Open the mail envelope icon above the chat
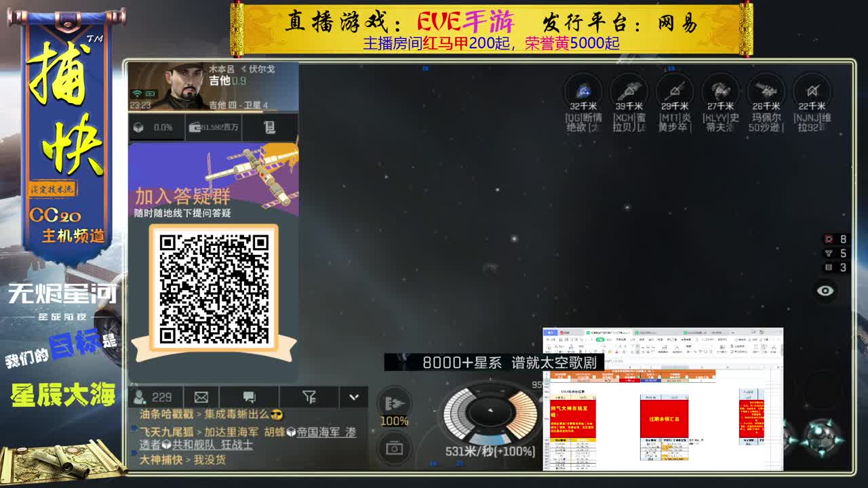 pos(201,396)
